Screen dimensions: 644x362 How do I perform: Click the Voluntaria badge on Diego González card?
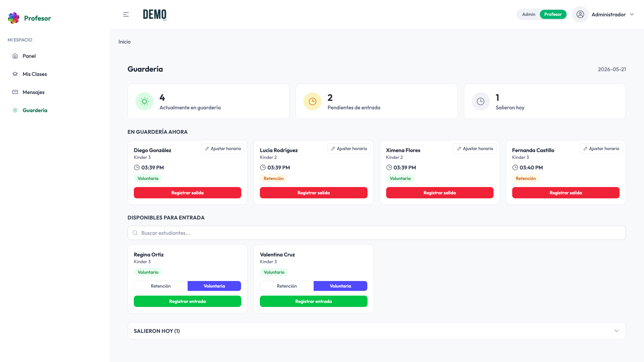coord(148,178)
